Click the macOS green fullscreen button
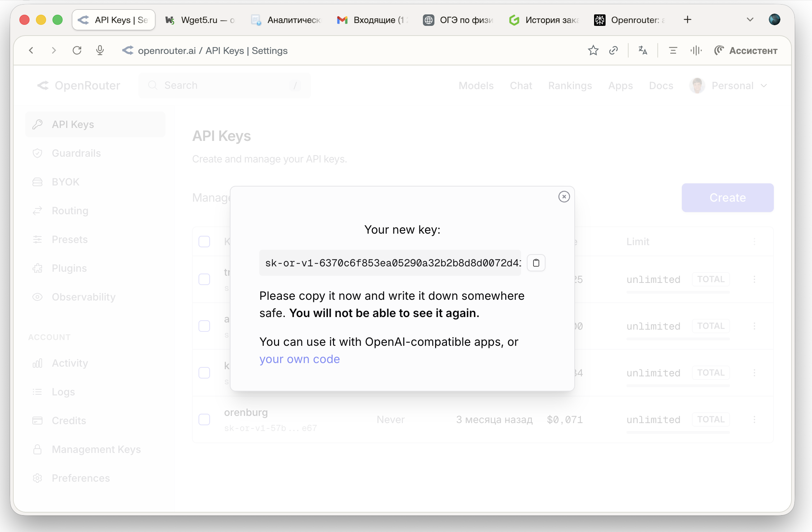Image resolution: width=812 pixels, height=532 pixels. [x=58, y=20]
